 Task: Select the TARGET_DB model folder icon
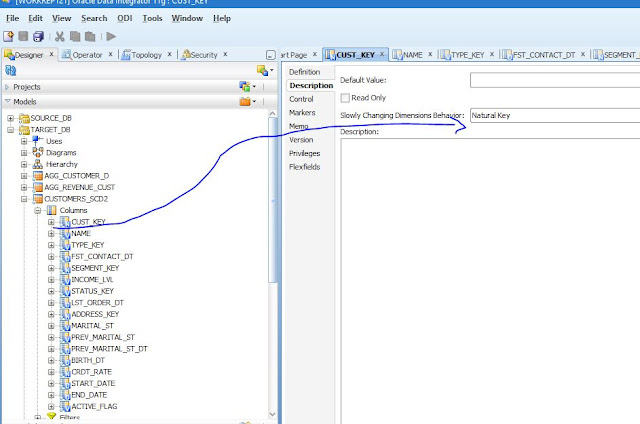coord(24,130)
